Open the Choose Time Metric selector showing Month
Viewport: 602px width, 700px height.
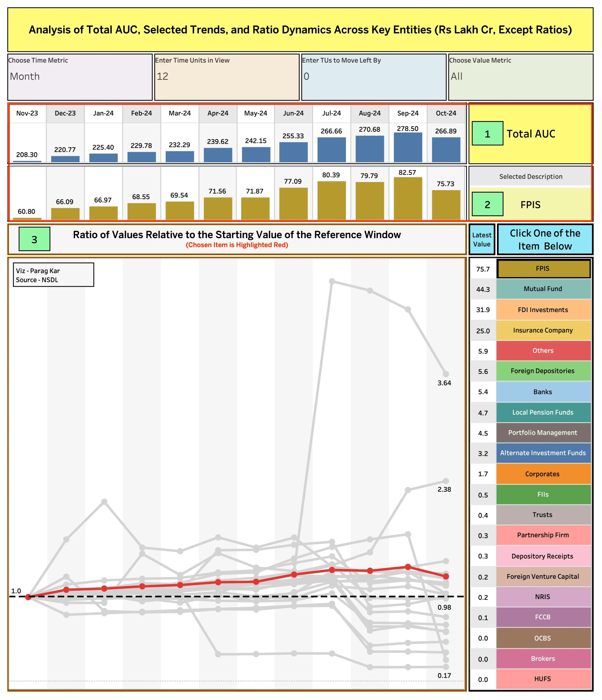click(x=79, y=77)
